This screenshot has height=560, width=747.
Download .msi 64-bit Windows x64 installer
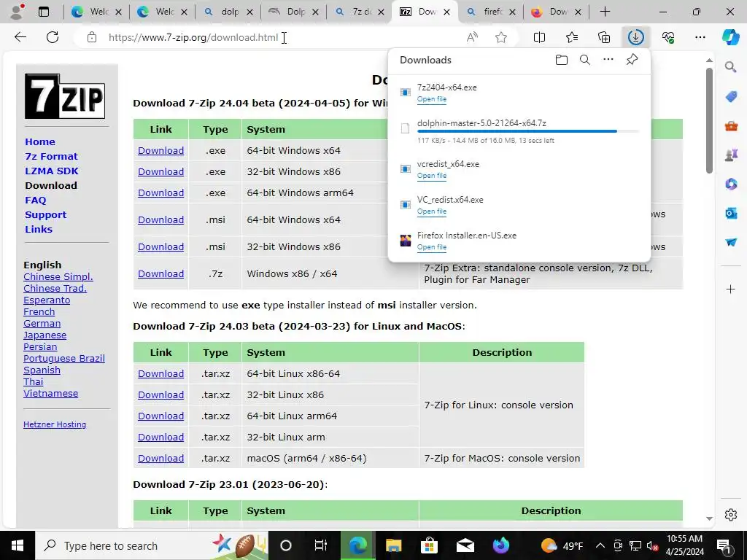click(161, 220)
